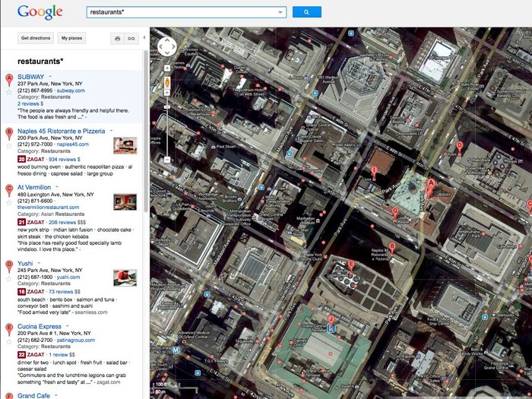The width and height of the screenshot is (532, 399).
Task: Open the My places tab
Action: pos(71,38)
